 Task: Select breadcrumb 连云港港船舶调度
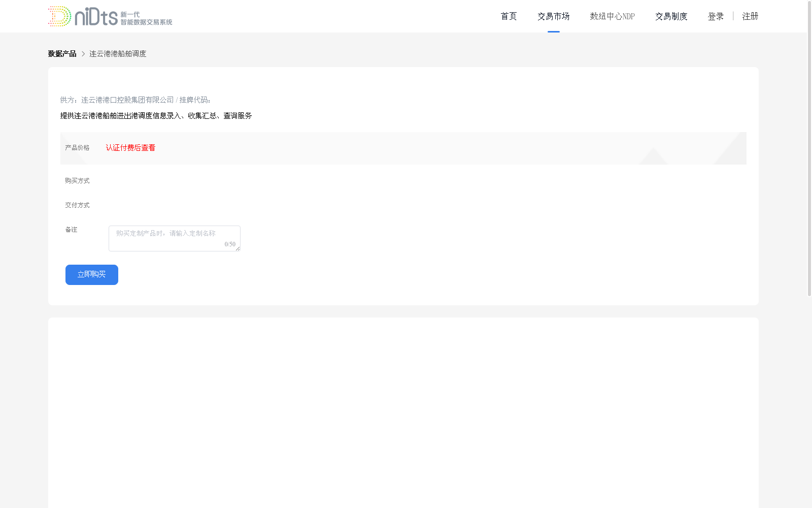tap(118, 54)
